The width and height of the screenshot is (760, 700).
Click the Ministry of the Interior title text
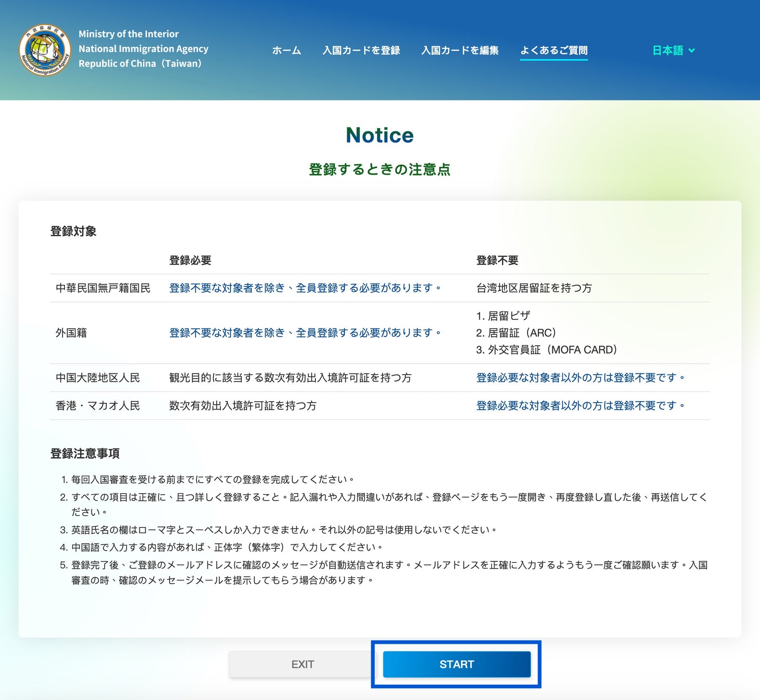click(128, 34)
